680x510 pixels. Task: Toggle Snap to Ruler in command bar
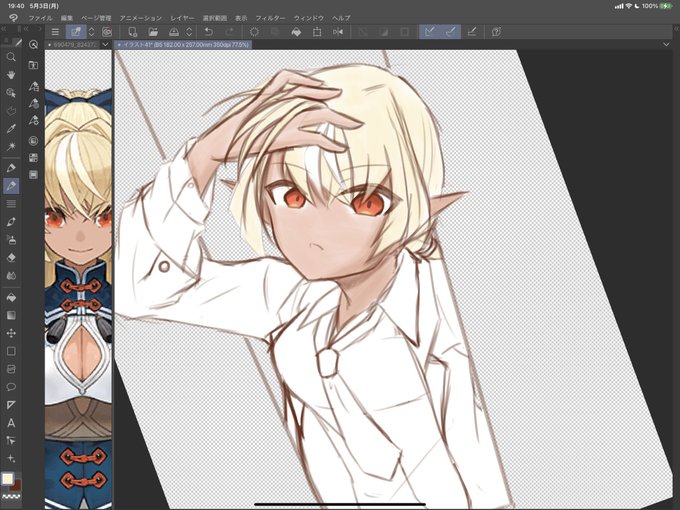coord(430,32)
